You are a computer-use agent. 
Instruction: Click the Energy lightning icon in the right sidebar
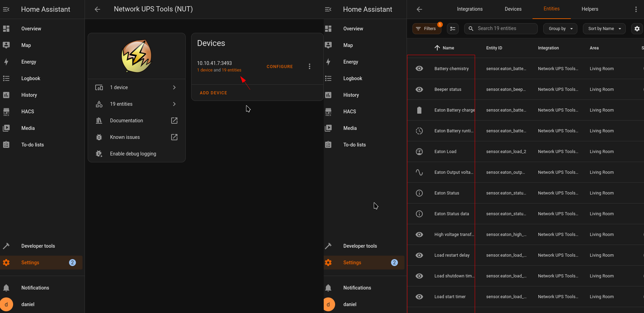tap(328, 62)
